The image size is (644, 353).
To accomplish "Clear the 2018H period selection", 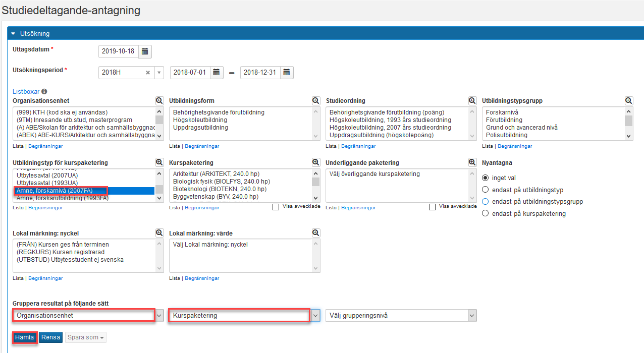I will pos(148,73).
